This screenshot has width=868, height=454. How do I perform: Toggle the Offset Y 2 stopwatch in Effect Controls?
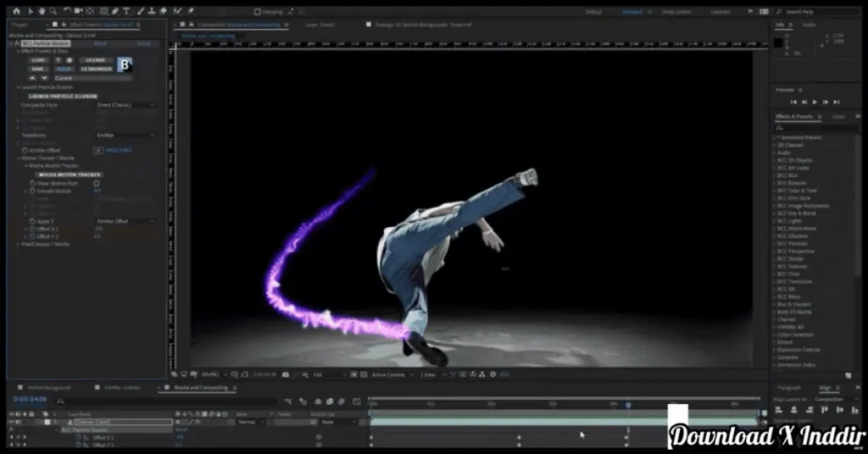32,236
